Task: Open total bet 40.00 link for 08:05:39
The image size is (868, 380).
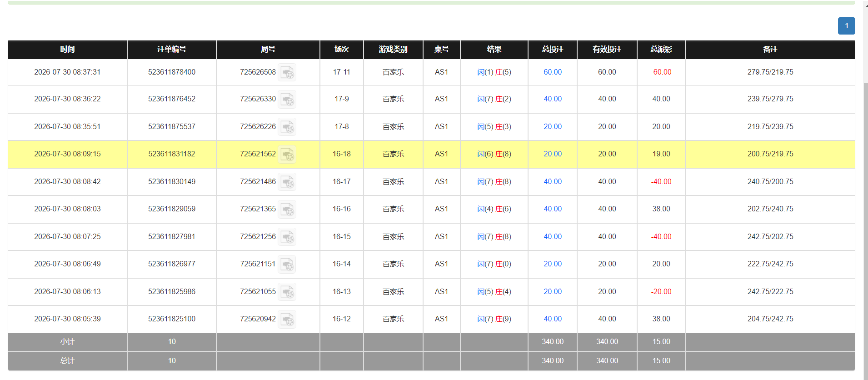Action: [553, 319]
